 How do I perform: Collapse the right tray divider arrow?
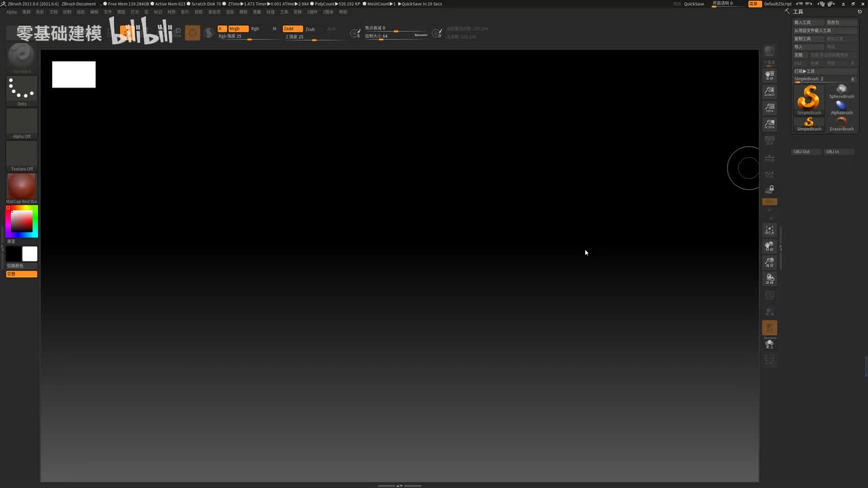coord(781,247)
